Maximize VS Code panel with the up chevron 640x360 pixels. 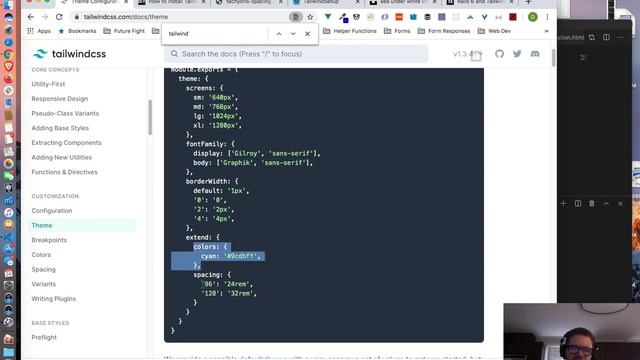point(606,203)
